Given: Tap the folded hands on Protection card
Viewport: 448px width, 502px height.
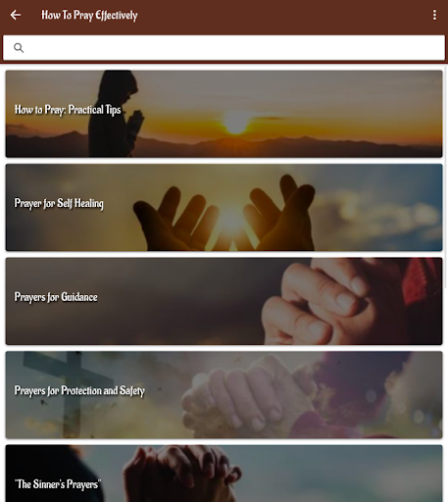Looking at the screenshot, I should click(x=248, y=397).
